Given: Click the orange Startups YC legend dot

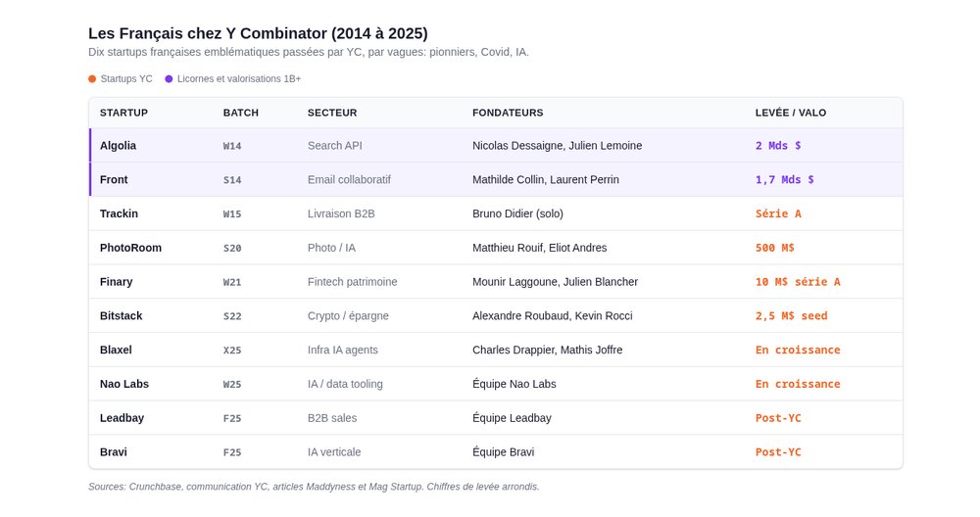Looking at the screenshot, I should pyautogui.click(x=92, y=78).
